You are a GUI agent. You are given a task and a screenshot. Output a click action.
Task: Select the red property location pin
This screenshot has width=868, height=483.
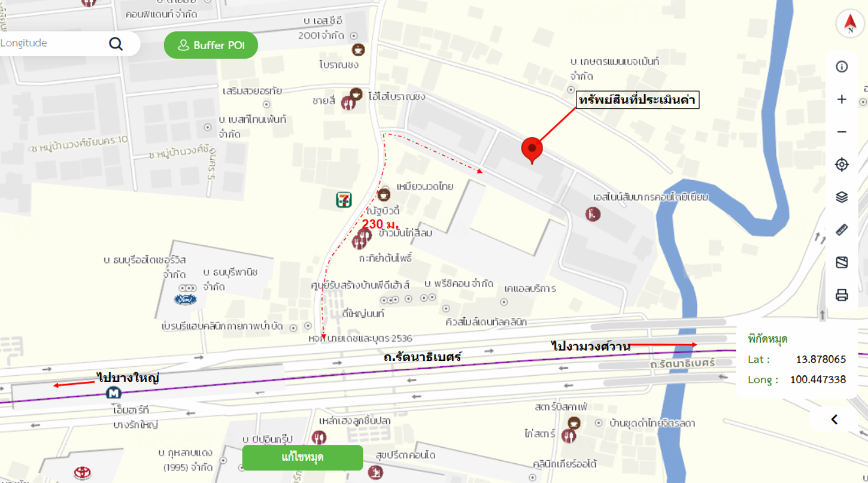tap(532, 151)
